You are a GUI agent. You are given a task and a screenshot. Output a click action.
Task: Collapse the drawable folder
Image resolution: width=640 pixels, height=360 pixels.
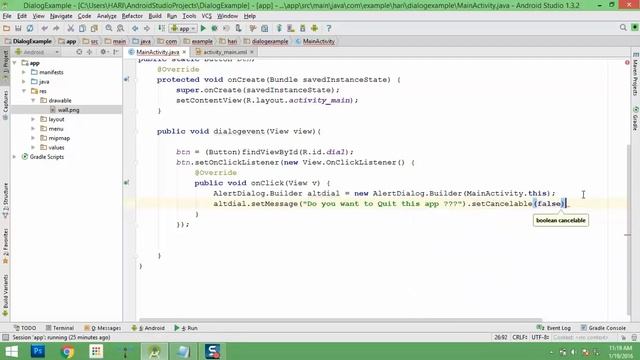pyautogui.click(x=33, y=100)
